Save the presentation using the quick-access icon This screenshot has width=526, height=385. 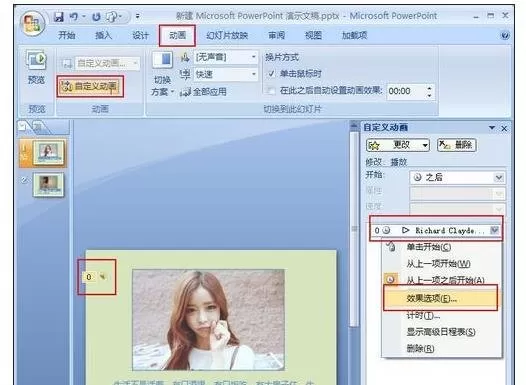[59, 16]
